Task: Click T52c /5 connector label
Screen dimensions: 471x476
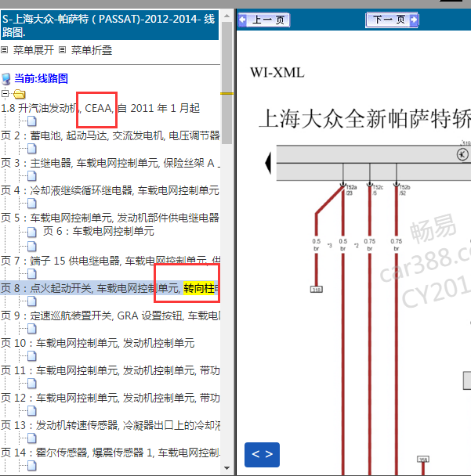Action: click(378, 190)
